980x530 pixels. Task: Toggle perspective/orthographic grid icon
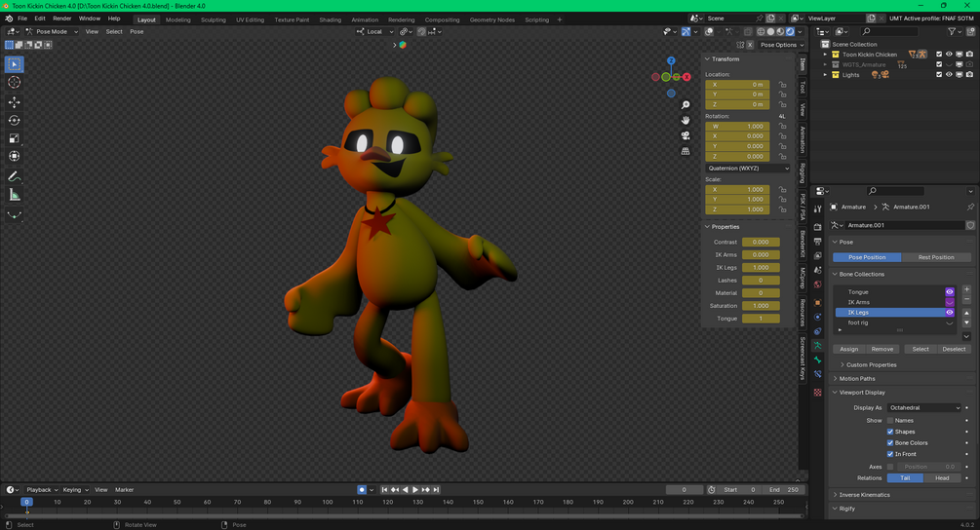click(x=686, y=151)
